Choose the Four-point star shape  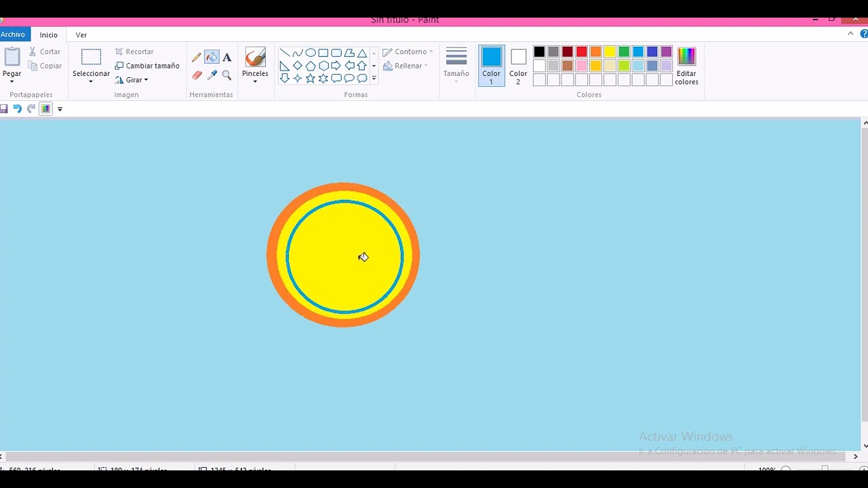click(298, 79)
